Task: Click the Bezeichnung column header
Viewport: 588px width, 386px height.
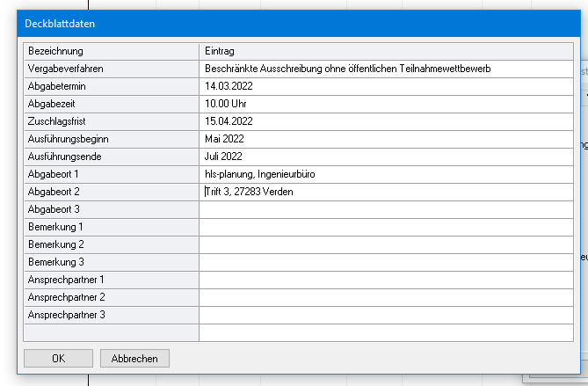Action: pos(111,51)
